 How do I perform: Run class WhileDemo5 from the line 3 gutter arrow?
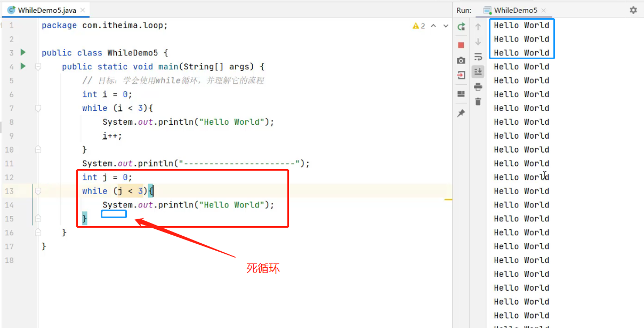pyautogui.click(x=23, y=52)
